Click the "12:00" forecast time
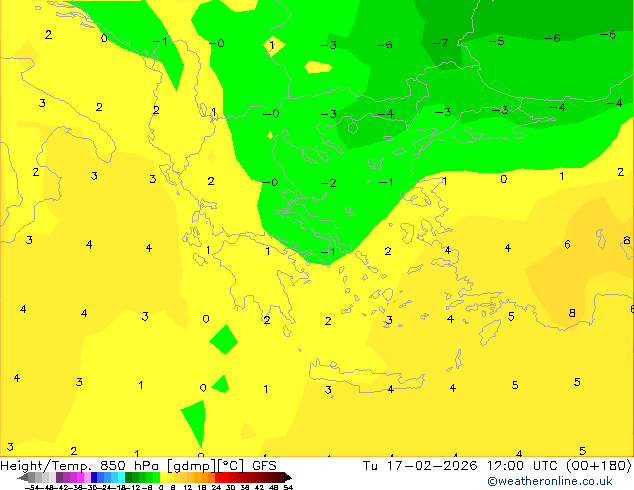The width and height of the screenshot is (634, 490). [505, 466]
